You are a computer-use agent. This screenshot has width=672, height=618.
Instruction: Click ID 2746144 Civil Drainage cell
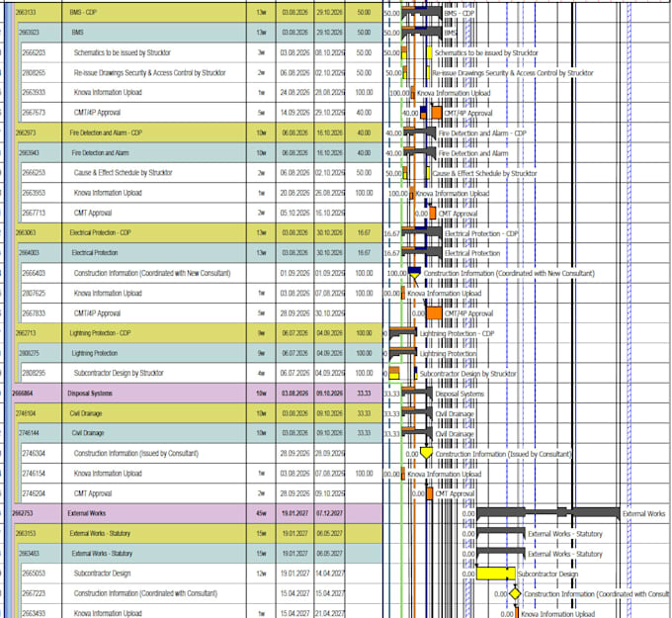pos(41,433)
